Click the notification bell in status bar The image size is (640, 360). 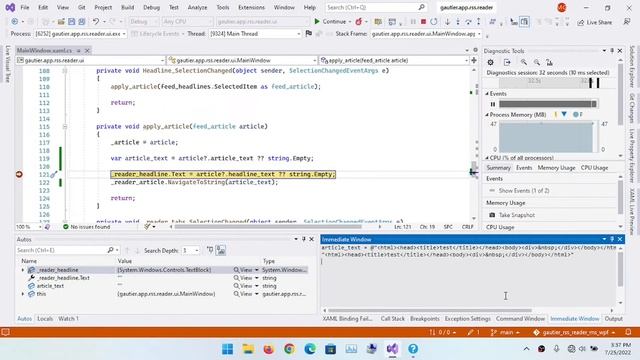(x=628, y=332)
